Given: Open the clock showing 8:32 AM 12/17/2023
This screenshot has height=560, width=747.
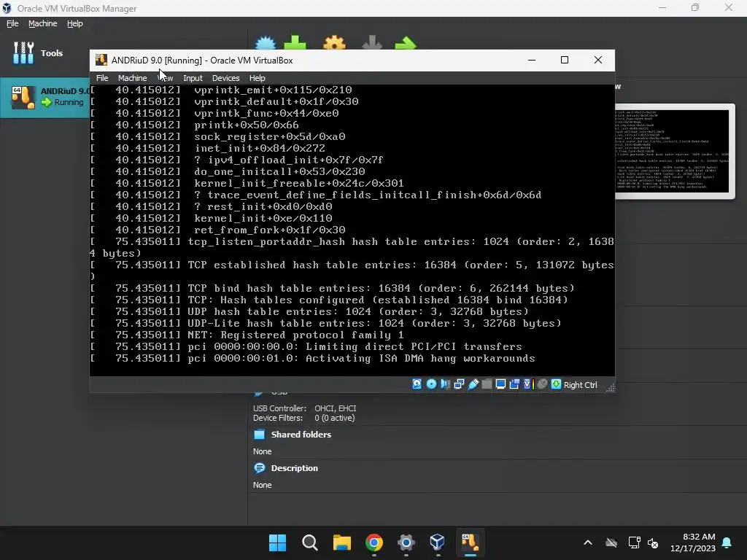Looking at the screenshot, I should pos(693,542).
